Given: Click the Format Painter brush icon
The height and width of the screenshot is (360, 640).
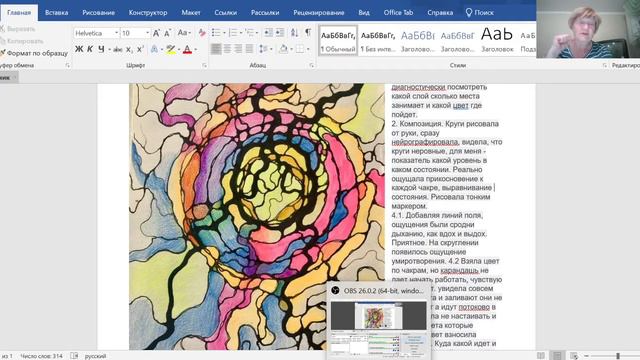Looking at the screenshot, I should pyautogui.click(x=3, y=53).
